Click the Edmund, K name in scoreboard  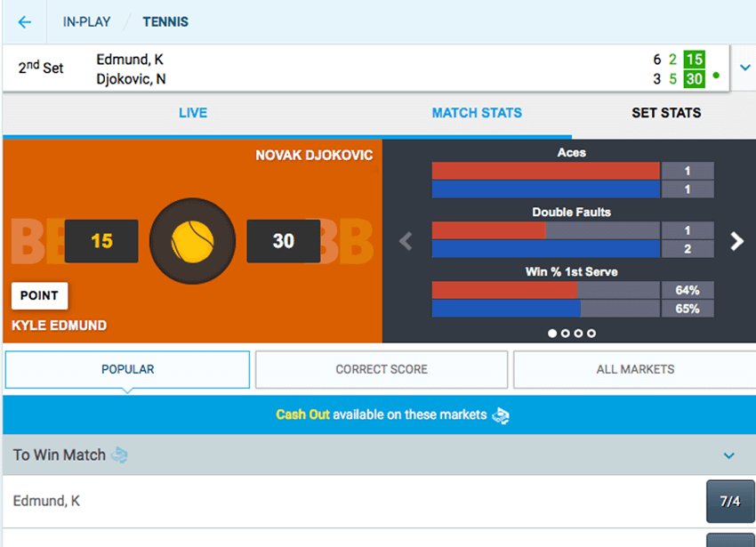click(x=130, y=60)
